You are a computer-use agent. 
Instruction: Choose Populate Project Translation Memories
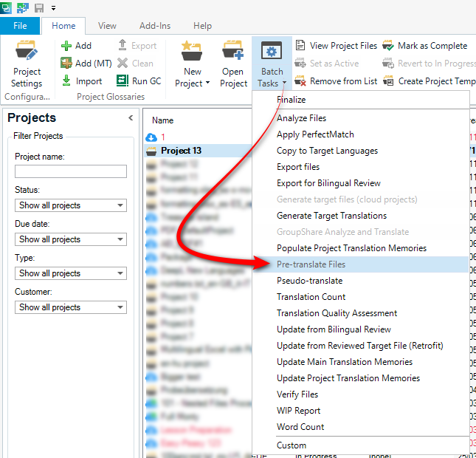pos(361,248)
